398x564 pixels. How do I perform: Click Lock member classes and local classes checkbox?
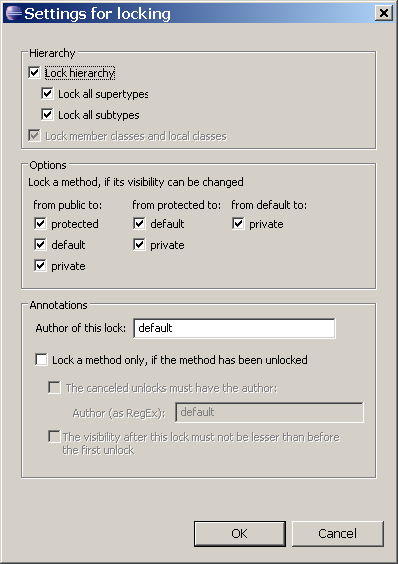point(34,136)
